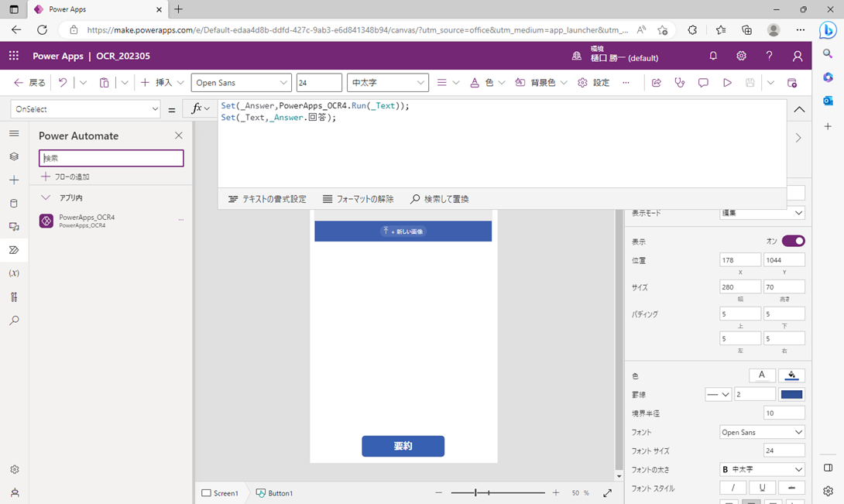Collapse the アプリ内 section

tap(46, 197)
